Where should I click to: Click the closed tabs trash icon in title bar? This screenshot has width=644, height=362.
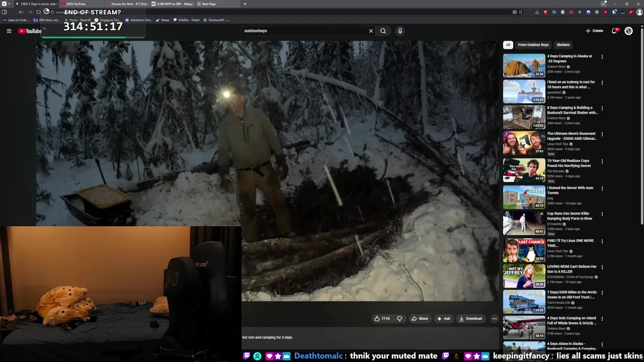pyautogui.click(x=603, y=4)
